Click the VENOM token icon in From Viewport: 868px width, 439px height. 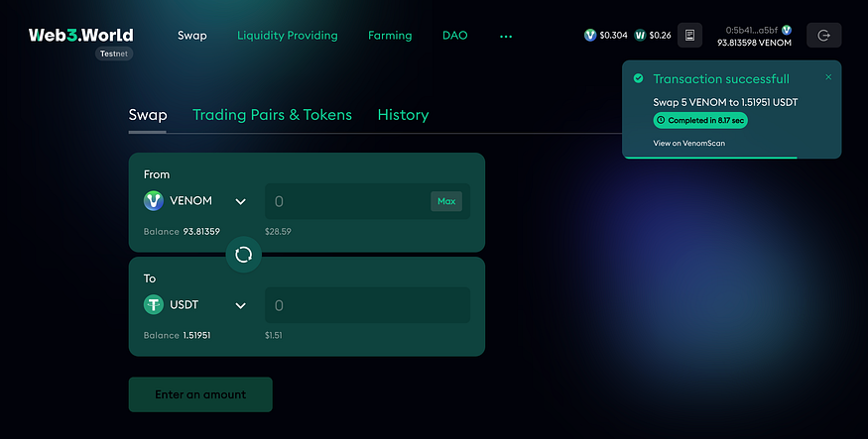click(154, 201)
